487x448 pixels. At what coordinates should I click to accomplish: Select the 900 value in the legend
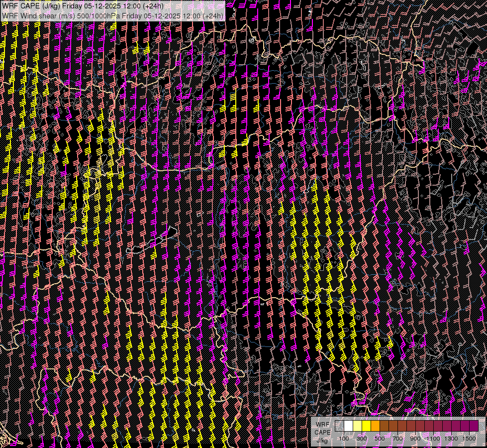[415, 438]
